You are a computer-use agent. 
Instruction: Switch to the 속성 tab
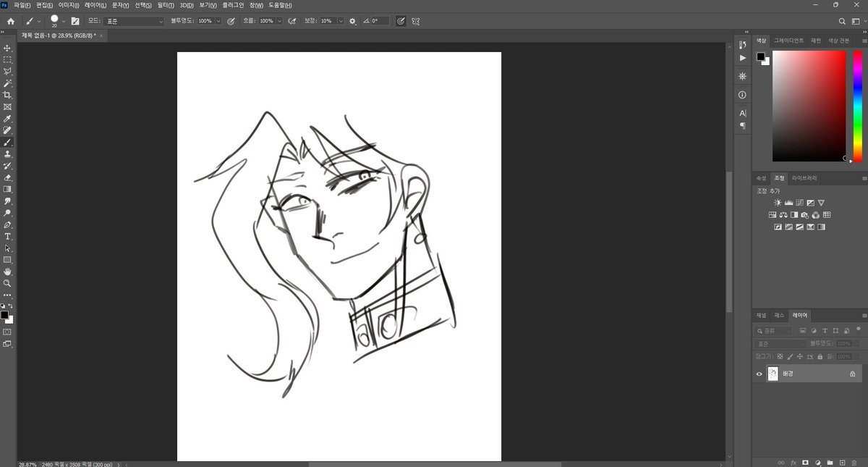click(x=761, y=177)
